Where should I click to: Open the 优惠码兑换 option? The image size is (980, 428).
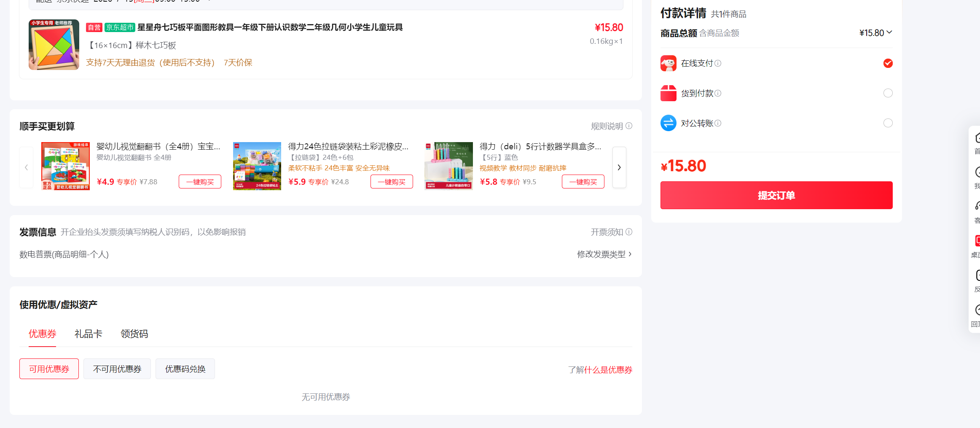pyautogui.click(x=185, y=369)
